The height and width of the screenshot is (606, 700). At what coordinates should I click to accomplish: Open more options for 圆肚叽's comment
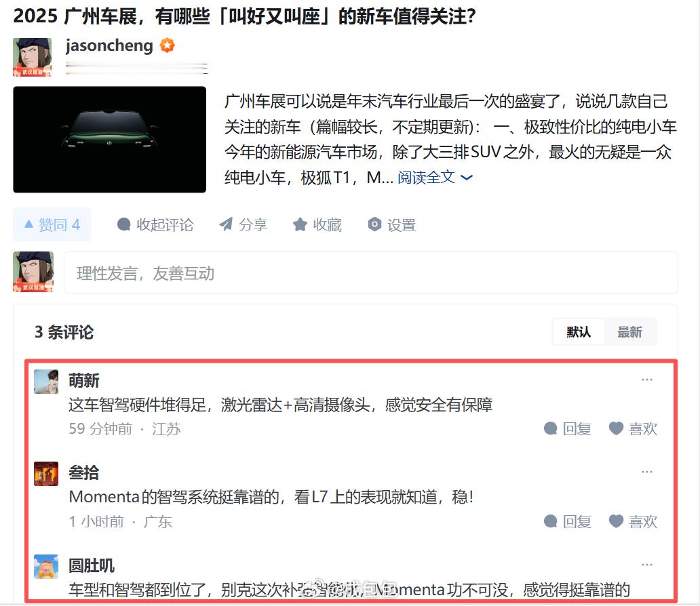tap(646, 563)
